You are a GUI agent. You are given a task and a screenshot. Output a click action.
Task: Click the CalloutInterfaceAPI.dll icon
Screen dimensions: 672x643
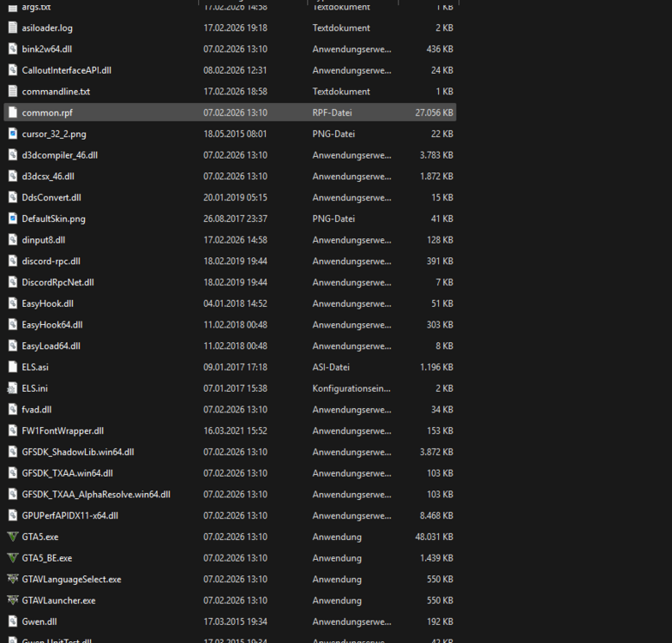pyautogui.click(x=13, y=70)
